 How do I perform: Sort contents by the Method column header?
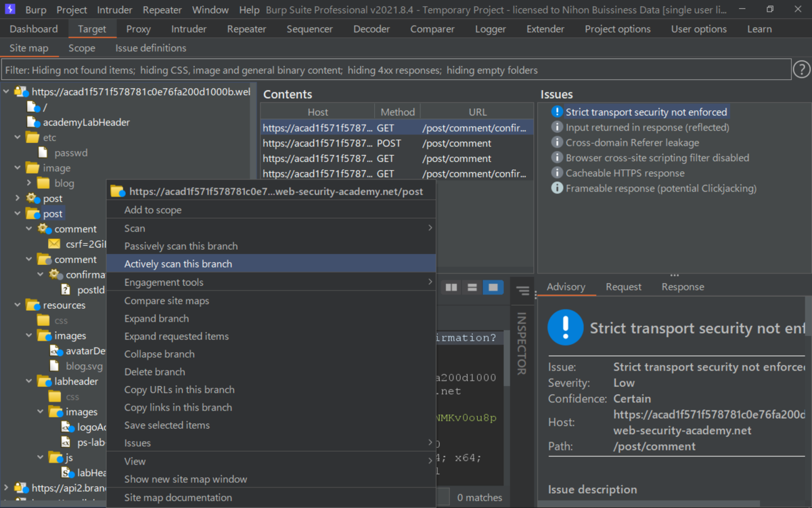click(x=397, y=112)
